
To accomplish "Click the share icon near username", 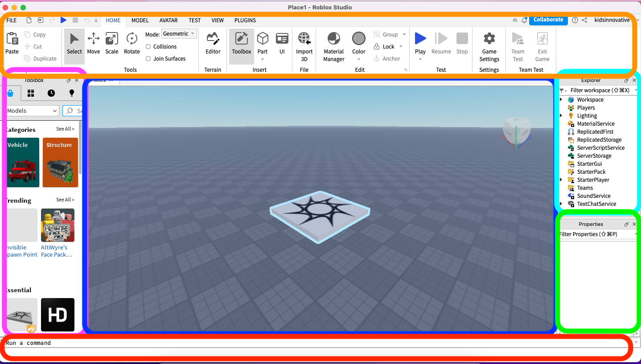I will point(584,20).
